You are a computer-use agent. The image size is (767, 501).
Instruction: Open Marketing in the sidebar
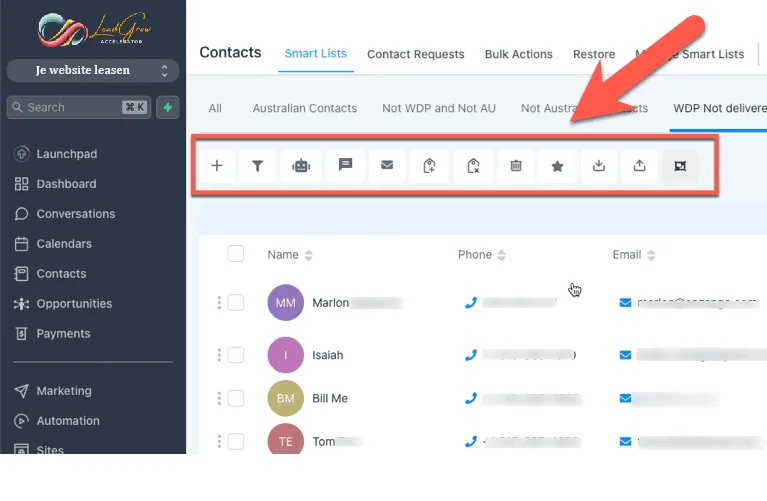[53, 391]
